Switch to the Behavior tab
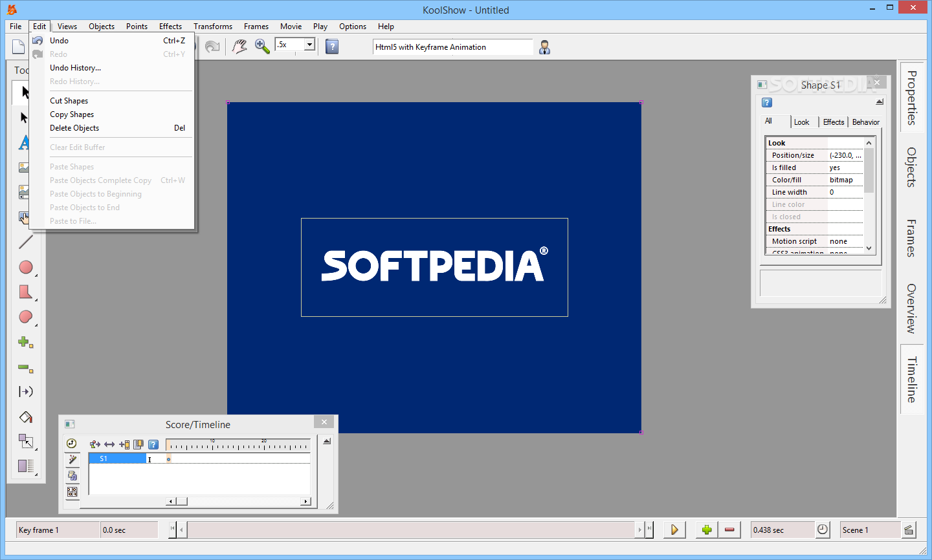 (x=865, y=122)
